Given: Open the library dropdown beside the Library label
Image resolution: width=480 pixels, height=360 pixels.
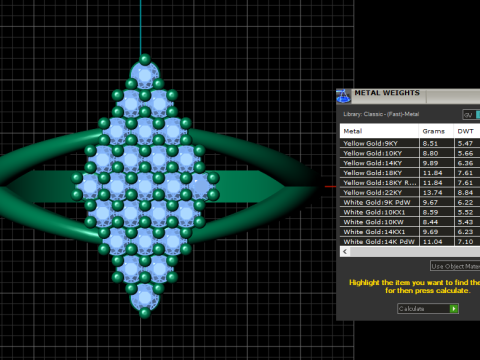Looking at the screenshot, I should (471, 115).
